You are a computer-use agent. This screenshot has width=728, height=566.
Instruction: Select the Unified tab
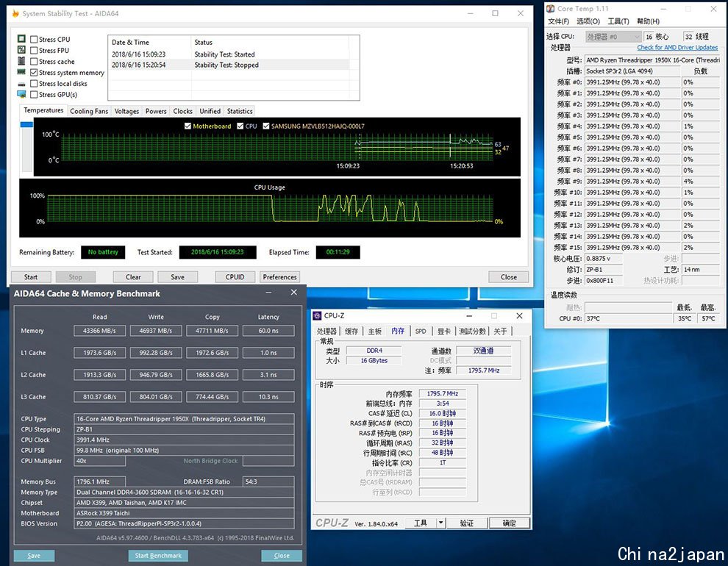(x=210, y=111)
